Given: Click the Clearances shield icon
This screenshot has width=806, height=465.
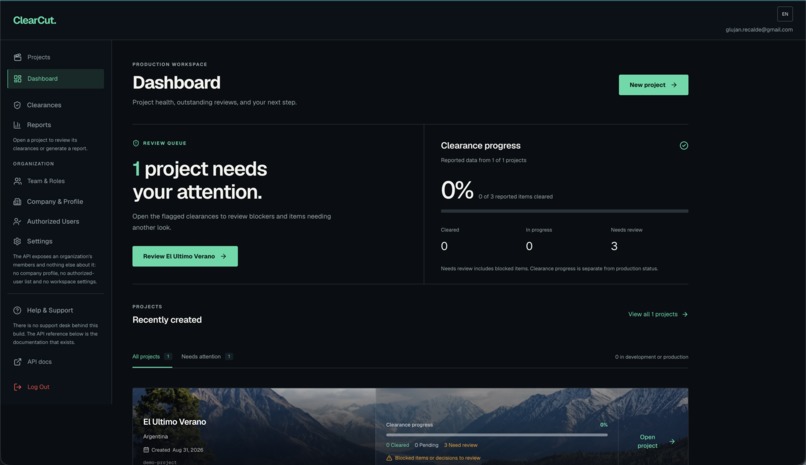Looking at the screenshot, I should [x=17, y=105].
